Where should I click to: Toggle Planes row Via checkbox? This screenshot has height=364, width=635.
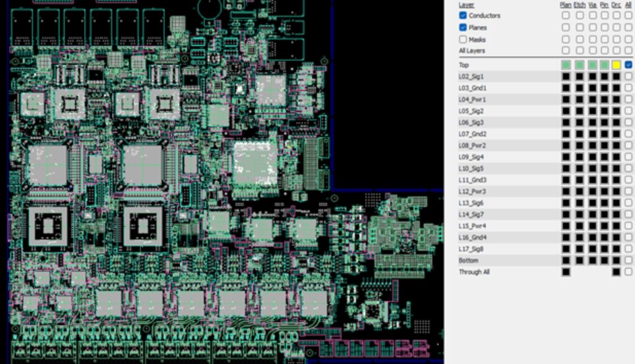pos(593,27)
